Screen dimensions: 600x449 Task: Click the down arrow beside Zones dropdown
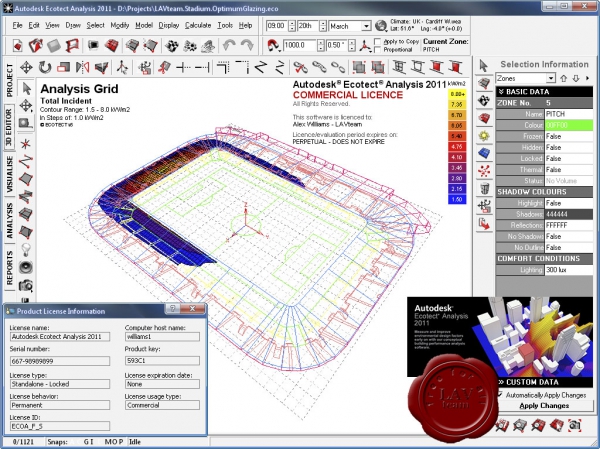click(576, 78)
